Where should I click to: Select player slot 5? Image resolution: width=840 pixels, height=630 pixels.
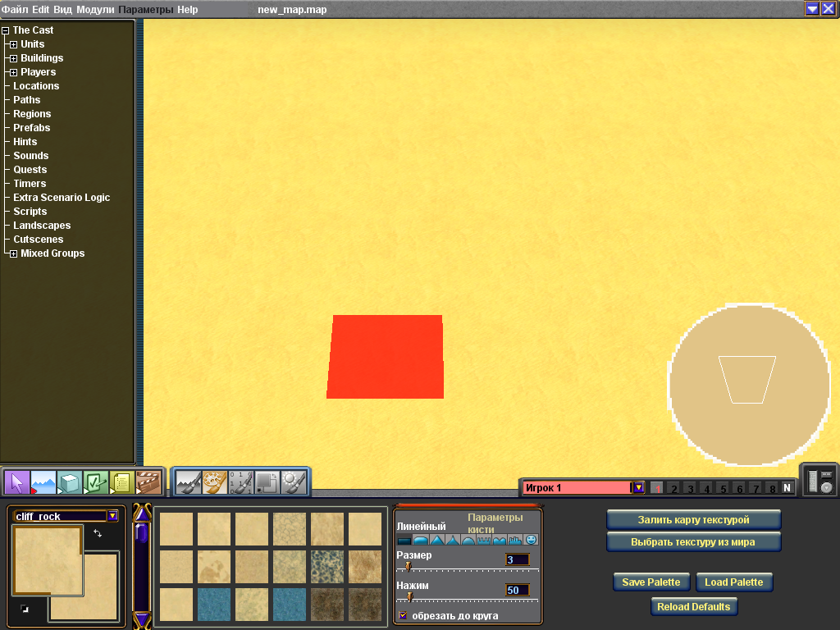(724, 488)
